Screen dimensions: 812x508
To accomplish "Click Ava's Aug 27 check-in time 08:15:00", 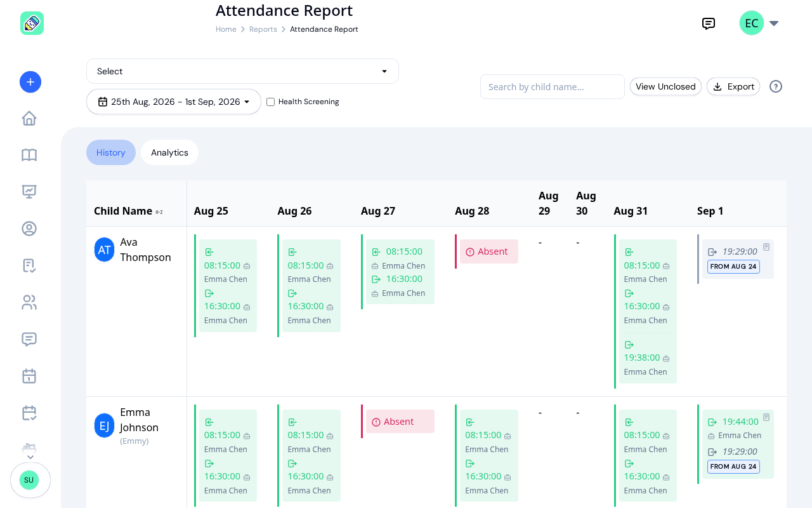I will click(404, 251).
